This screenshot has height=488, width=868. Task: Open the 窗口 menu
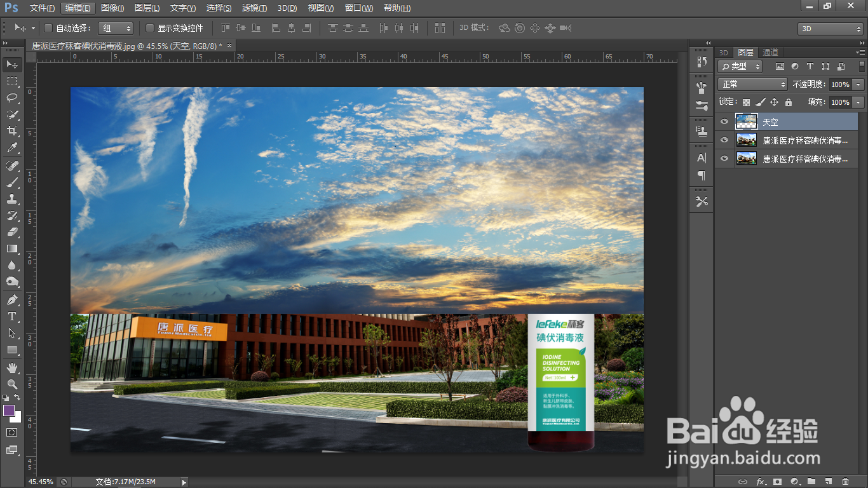pyautogui.click(x=359, y=8)
